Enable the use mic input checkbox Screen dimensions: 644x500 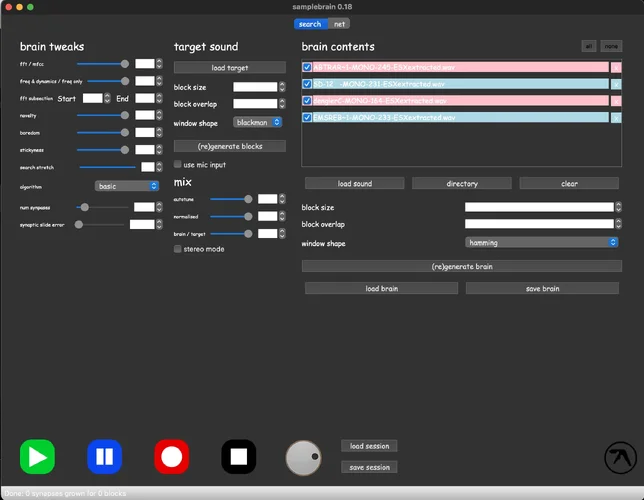[178, 164]
